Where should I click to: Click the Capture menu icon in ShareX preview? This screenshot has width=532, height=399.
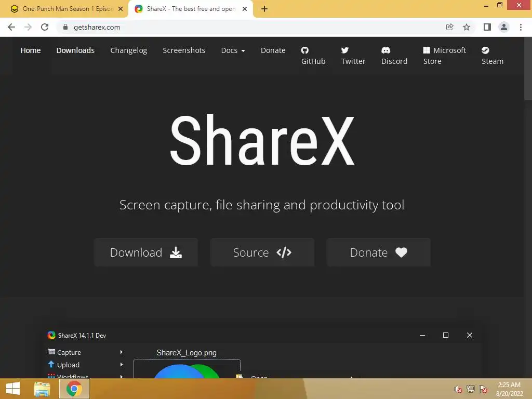[x=51, y=352]
